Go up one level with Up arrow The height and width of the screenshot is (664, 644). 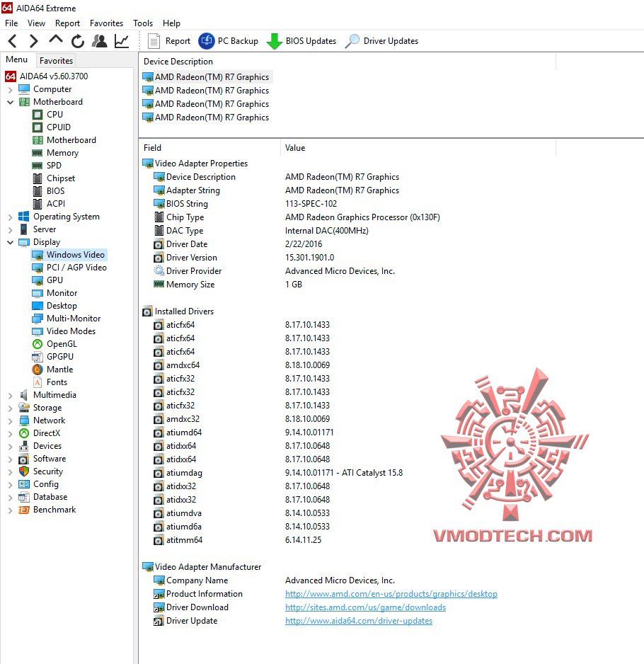click(x=55, y=40)
